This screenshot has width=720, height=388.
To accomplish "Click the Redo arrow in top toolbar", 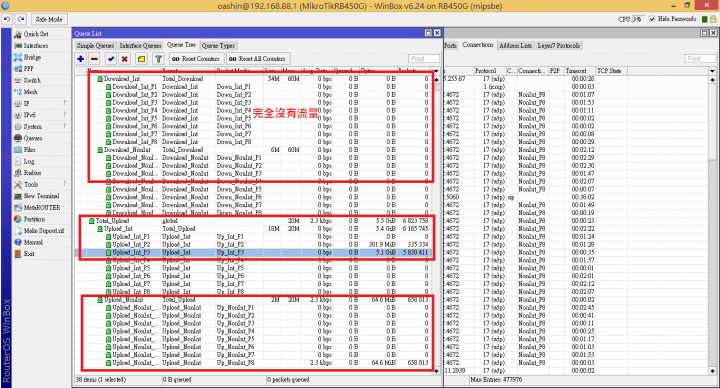I will (21, 19).
